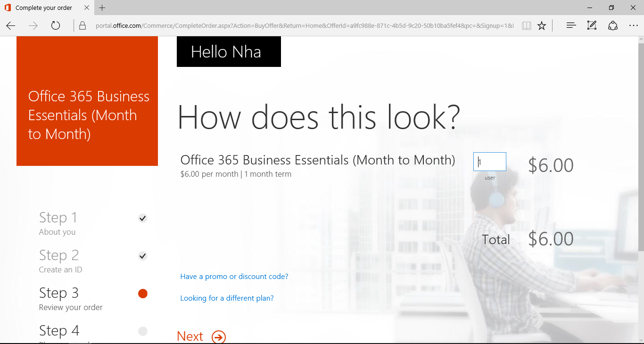The height and width of the screenshot is (344, 644).
Task: Click Looking for a different plan link
Action: [x=227, y=298]
